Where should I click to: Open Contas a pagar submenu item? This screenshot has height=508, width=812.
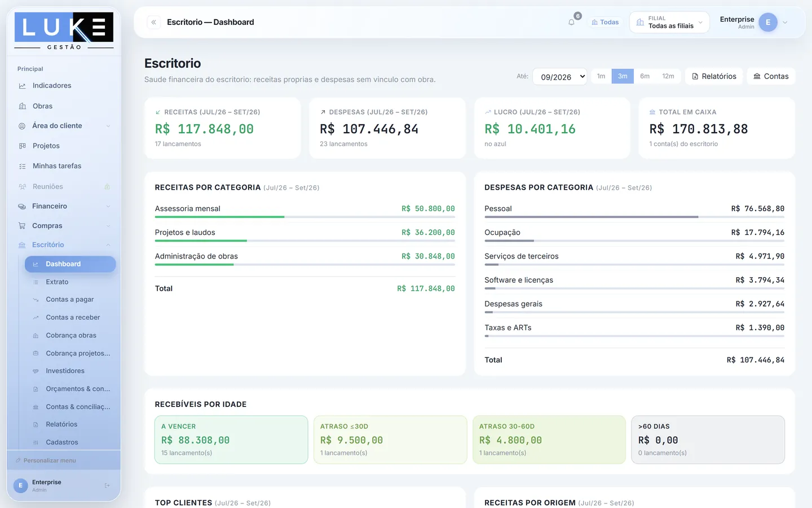70,300
